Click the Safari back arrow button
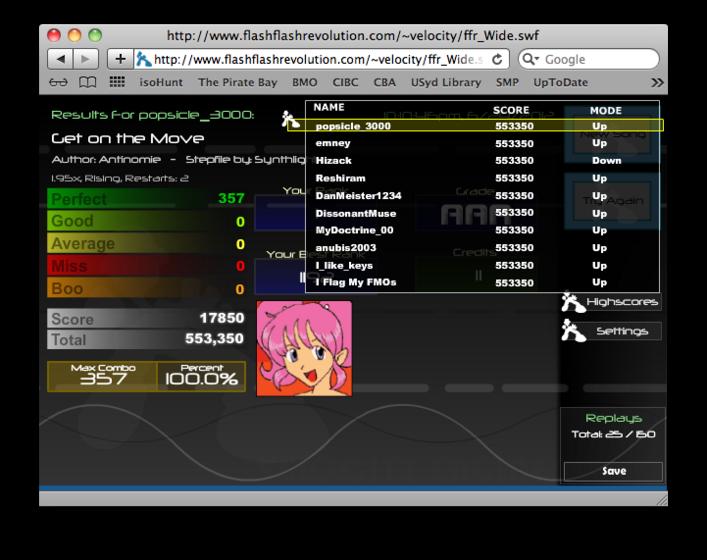Image resolution: width=707 pixels, height=560 pixels. point(60,59)
